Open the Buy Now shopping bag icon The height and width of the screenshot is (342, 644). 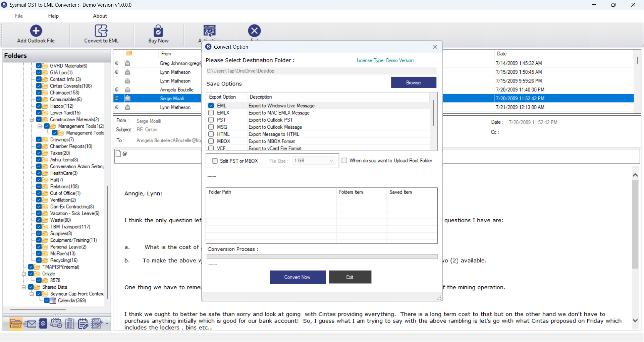pos(158,31)
